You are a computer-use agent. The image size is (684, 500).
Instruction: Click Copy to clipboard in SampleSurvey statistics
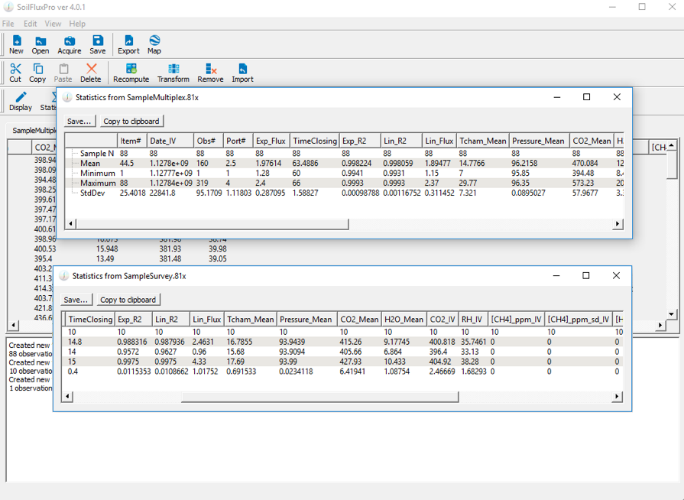[129, 299]
